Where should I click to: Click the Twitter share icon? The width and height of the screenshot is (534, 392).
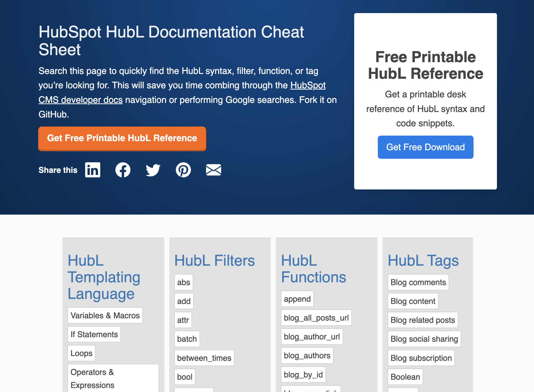coord(153,170)
